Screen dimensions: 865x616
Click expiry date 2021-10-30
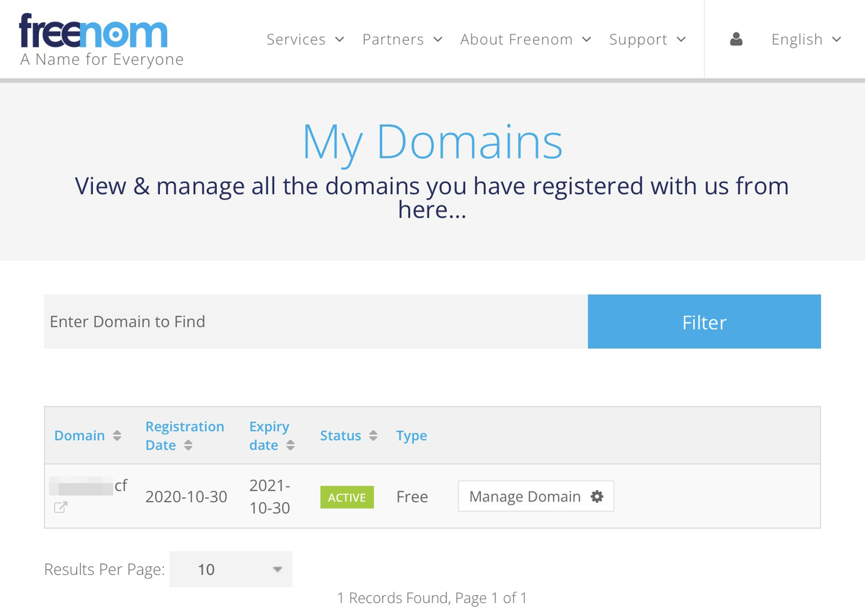coord(270,496)
